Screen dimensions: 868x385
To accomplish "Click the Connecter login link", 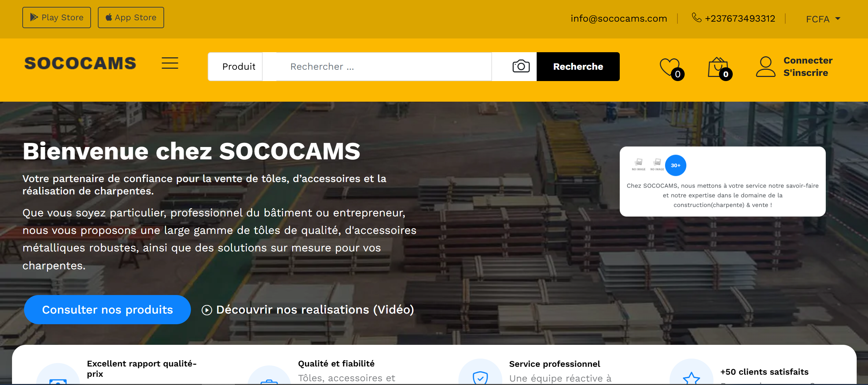I will (x=808, y=60).
